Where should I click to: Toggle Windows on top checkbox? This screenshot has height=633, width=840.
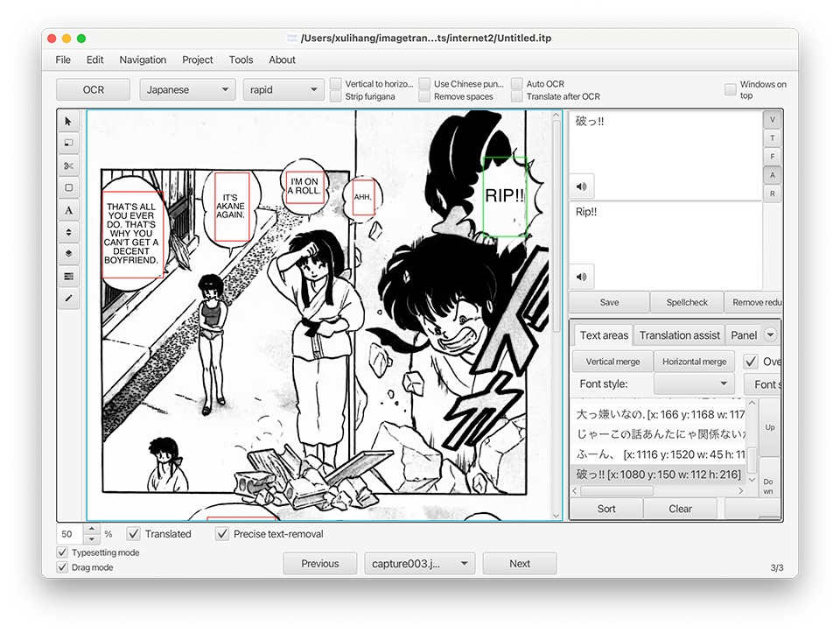[730, 89]
